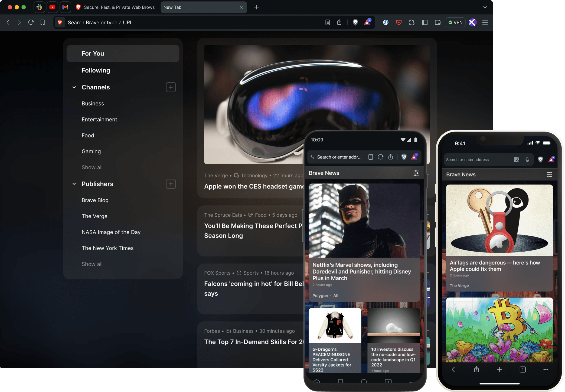Open G-Dragon's PEACEMINUSONE article card
Image resolution: width=565 pixels, height=392 pixels.
point(335,340)
